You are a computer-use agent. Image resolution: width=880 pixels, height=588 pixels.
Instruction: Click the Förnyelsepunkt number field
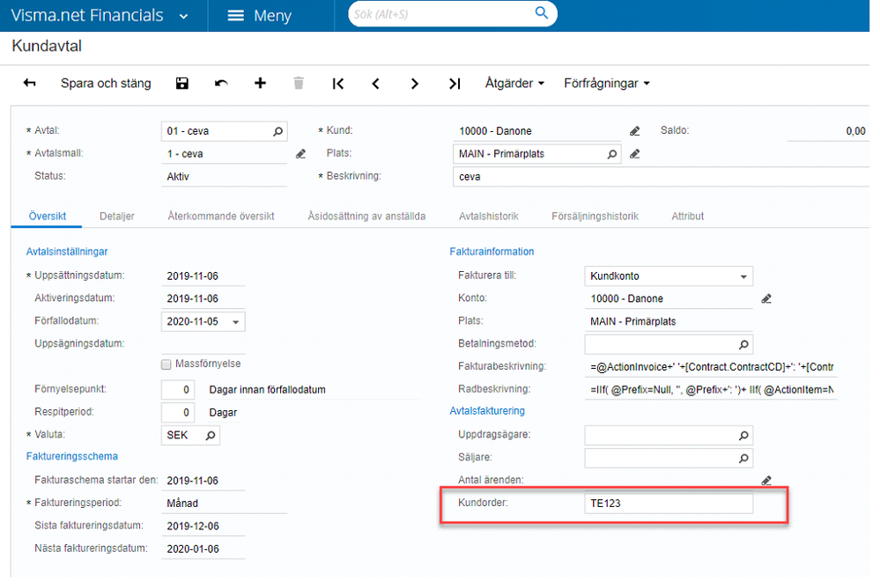tap(178, 389)
